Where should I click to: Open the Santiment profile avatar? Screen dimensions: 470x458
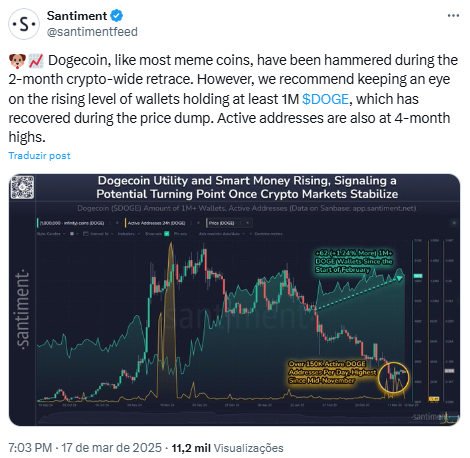[24, 24]
